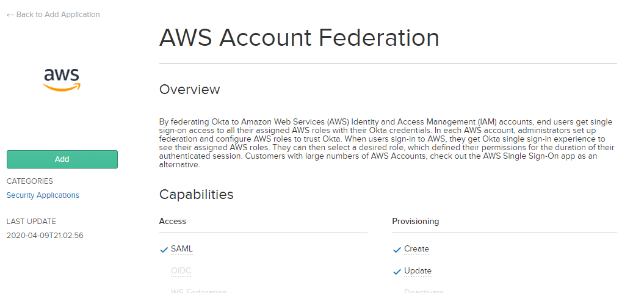The width and height of the screenshot is (644, 293).
Task: Open the Security Applications category link
Action: click(x=43, y=195)
